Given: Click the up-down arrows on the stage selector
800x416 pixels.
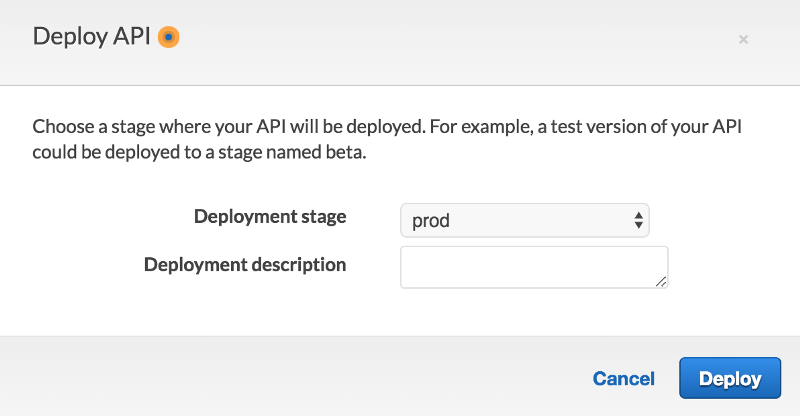Looking at the screenshot, I should pyautogui.click(x=638, y=221).
